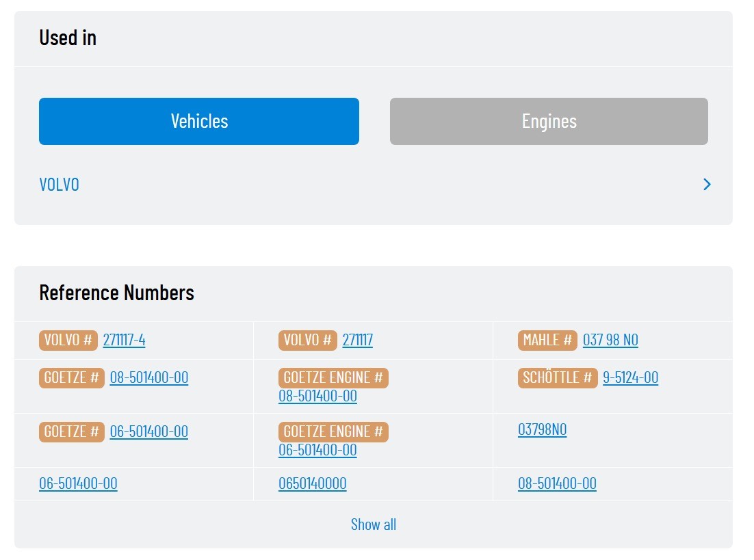Click the MAHLE # tag
Screen dimensions: 754x560
[547, 341]
